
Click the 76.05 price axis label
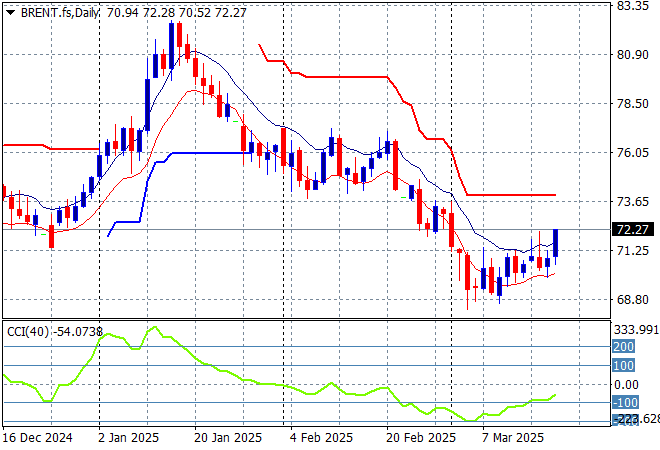632,152
